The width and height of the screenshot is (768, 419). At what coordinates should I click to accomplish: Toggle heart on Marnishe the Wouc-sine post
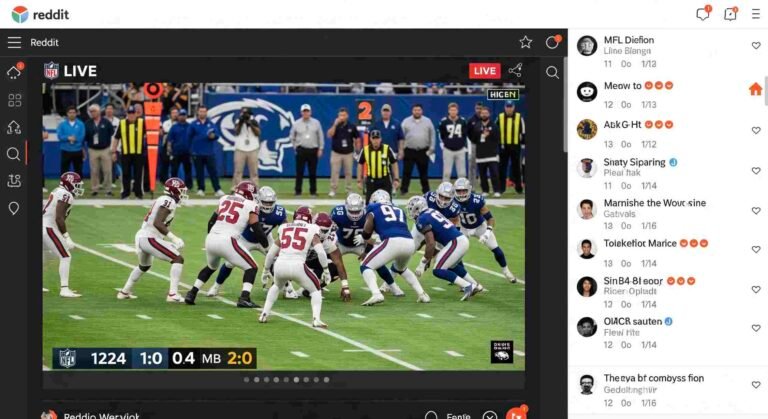tap(756, 210)
